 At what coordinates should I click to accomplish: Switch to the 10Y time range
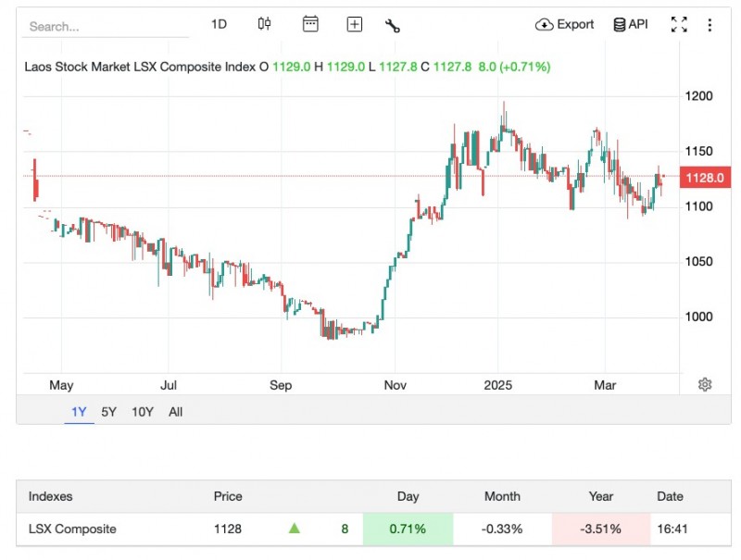[x=143, y=412]
